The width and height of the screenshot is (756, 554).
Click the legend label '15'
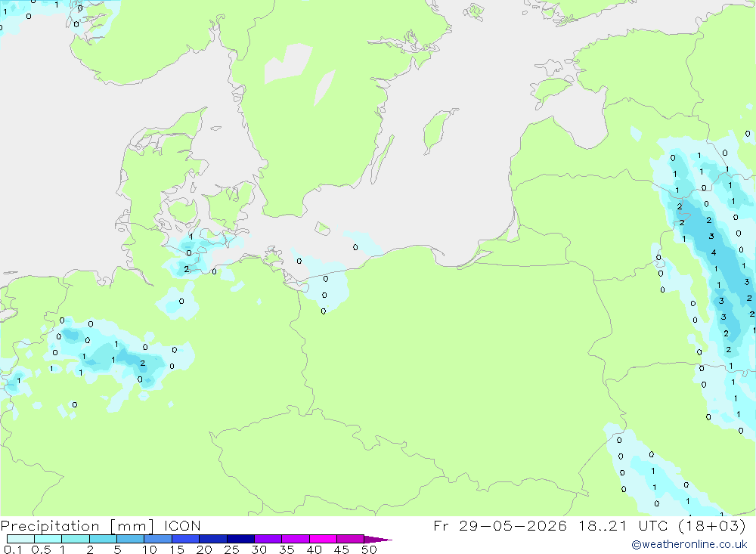tap(177, 549)
